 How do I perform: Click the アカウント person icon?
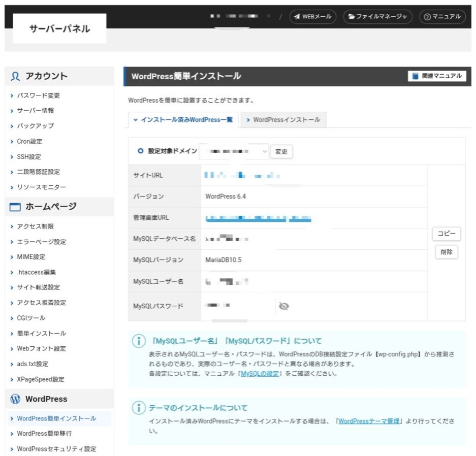click(15, 76)
